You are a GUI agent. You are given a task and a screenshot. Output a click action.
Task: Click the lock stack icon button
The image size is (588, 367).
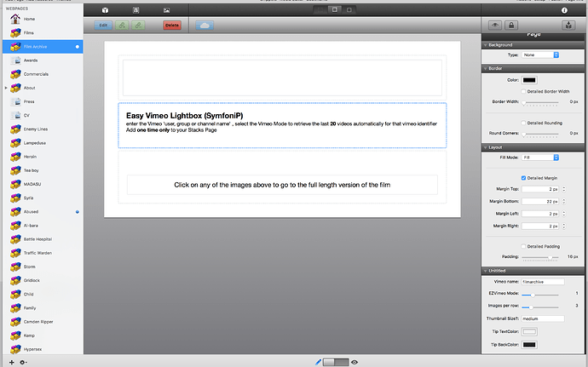tap(511, 25)
